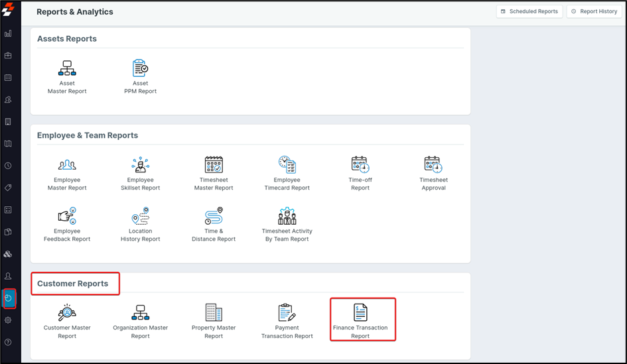Screen dimensions: 627x364
Task: Open the price tag sidebar icon
Action: pyautogui.click(x=8, y=188)
